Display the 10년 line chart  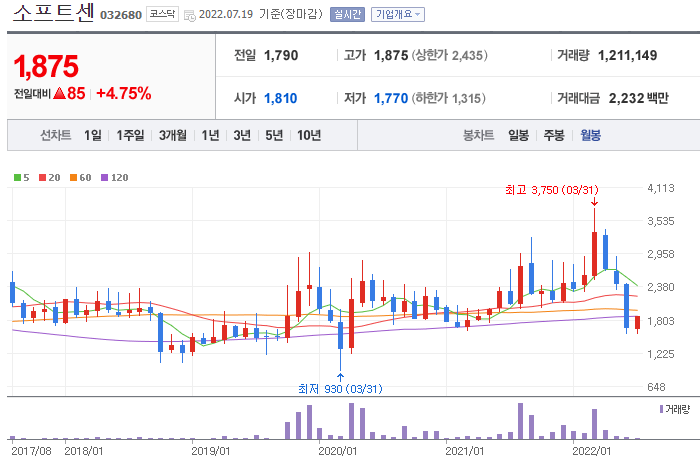[x=309, y=135]
